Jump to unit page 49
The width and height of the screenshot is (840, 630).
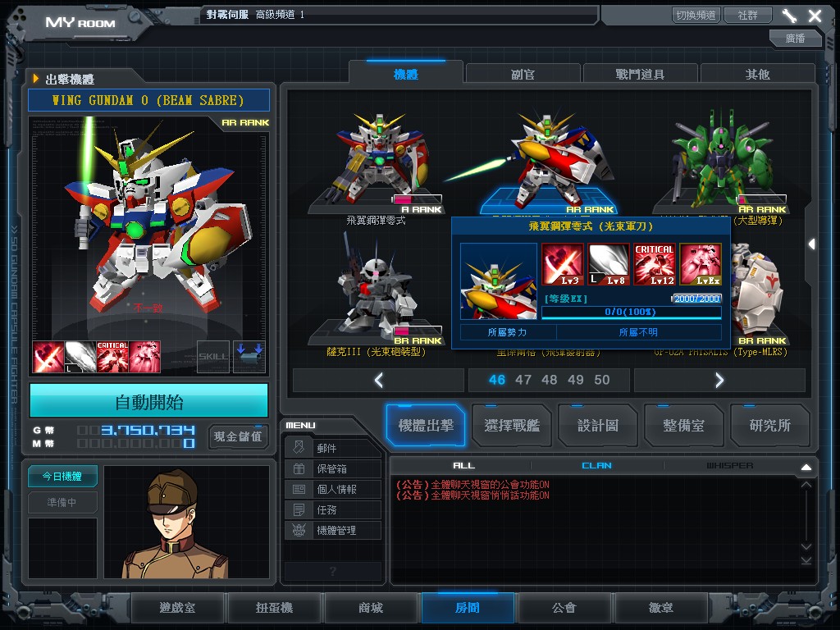[576, 380]
